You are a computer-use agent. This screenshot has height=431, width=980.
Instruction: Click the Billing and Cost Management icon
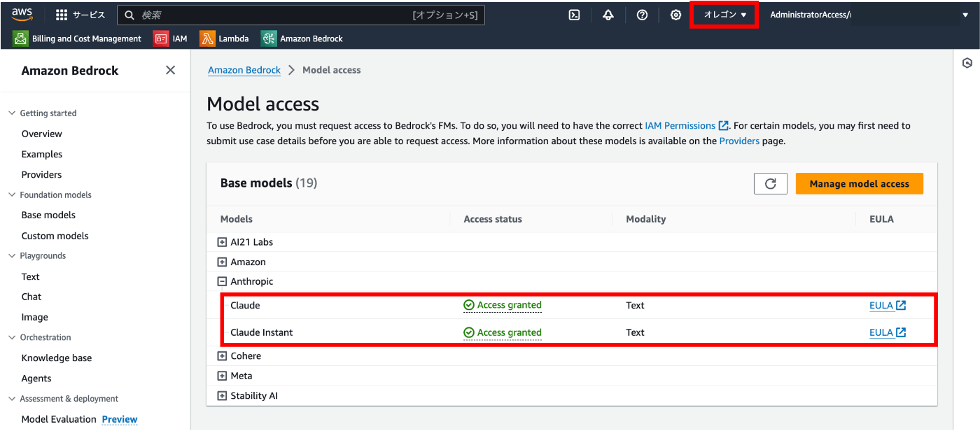pos(20,38)
